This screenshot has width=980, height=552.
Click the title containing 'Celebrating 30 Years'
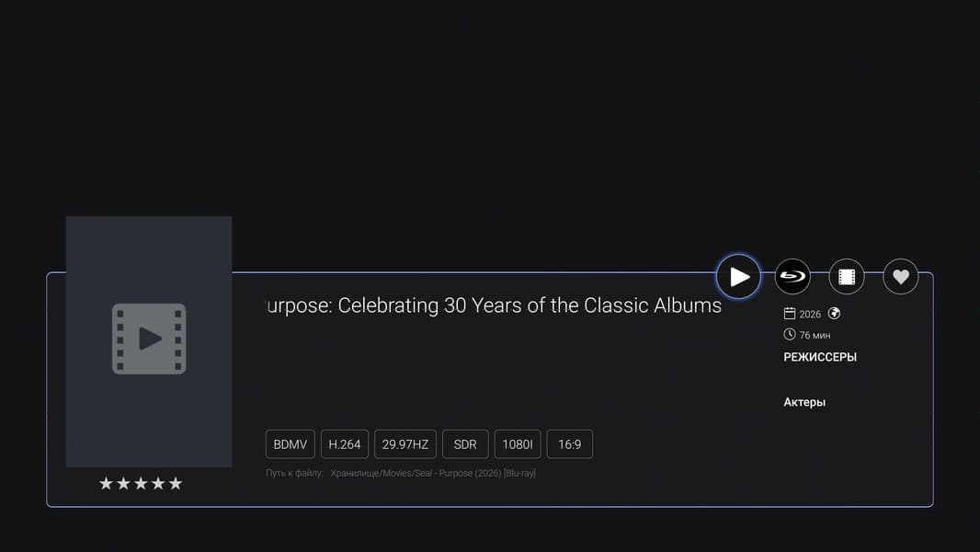[x=494, y=305]
